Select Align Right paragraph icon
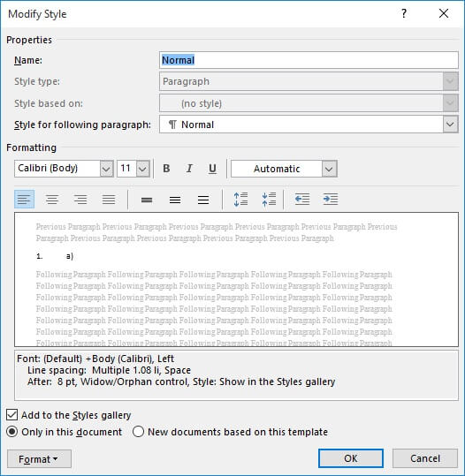Image resolution: width=465 pixels, height=476 pixels. click(x=80, y=200)
